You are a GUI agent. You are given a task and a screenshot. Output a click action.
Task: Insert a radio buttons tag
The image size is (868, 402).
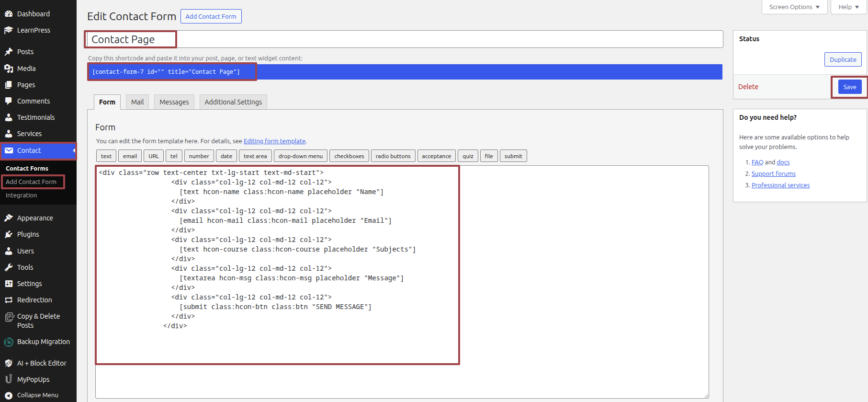[393, 156]
